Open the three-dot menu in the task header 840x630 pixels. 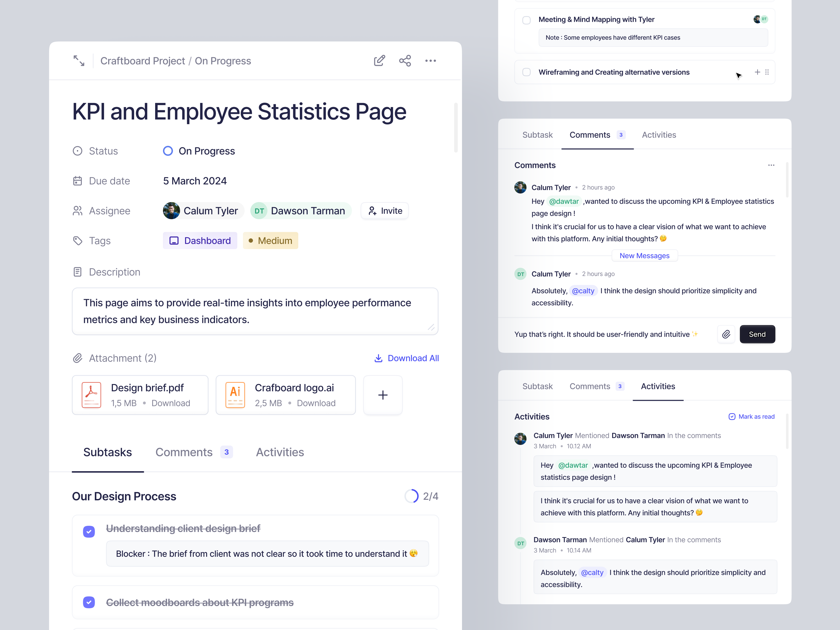pos(431,61)
